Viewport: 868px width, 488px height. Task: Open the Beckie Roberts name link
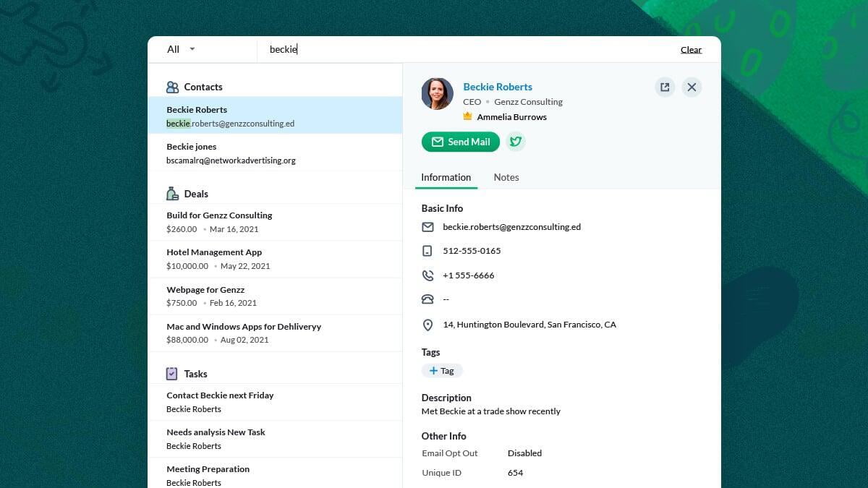pyautogui.click(x=498, y=87)
